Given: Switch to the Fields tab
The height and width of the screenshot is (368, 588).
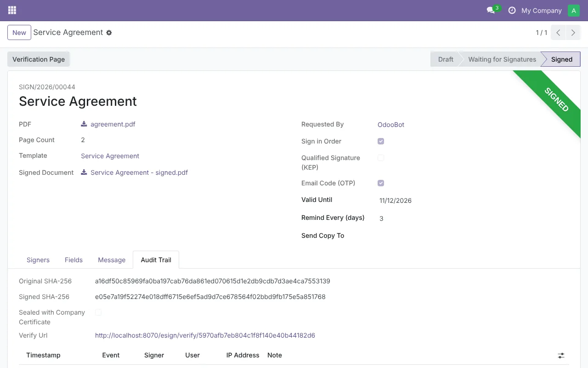Looking at the screenshot, I should (x=73, y=260).
